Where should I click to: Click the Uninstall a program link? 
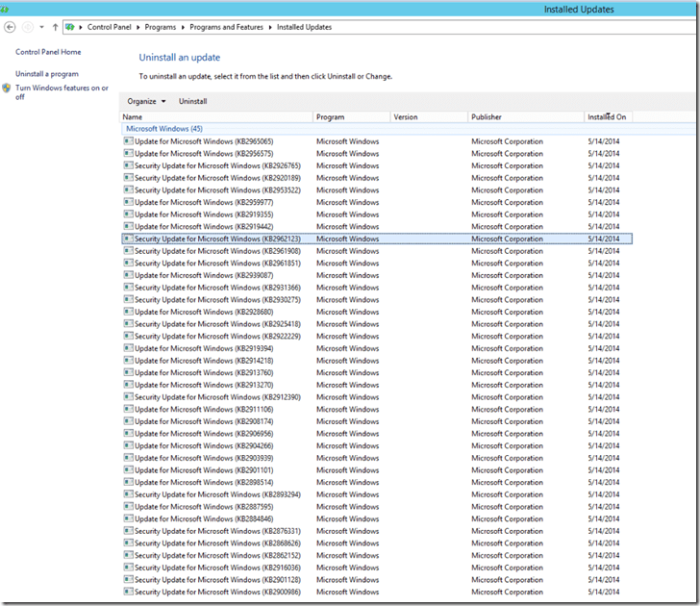tap(47, 74)
